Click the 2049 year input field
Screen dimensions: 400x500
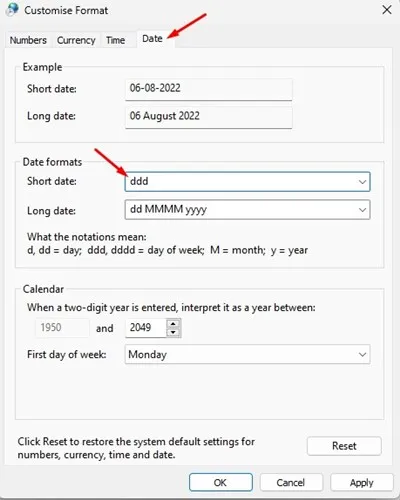[x=146, y=328]
